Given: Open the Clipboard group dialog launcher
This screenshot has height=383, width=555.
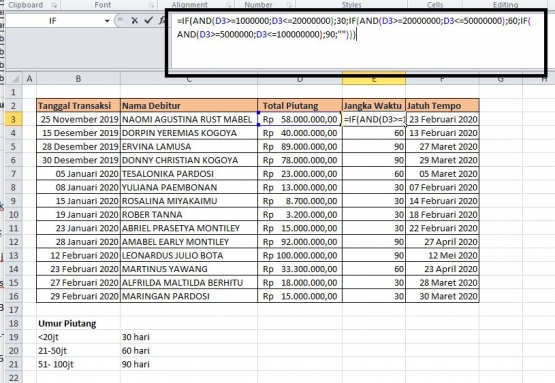Looking at the screenshot, I should pos(54,5).
